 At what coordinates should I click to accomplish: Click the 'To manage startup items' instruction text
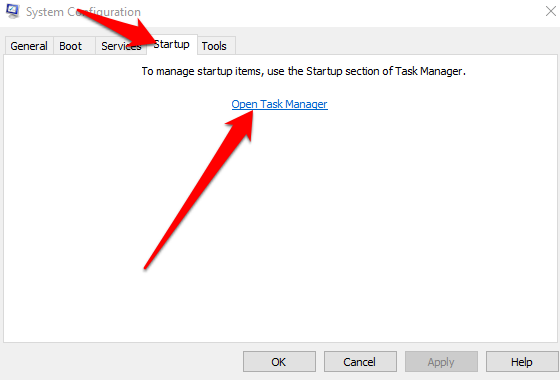click(x=304, y=71)
